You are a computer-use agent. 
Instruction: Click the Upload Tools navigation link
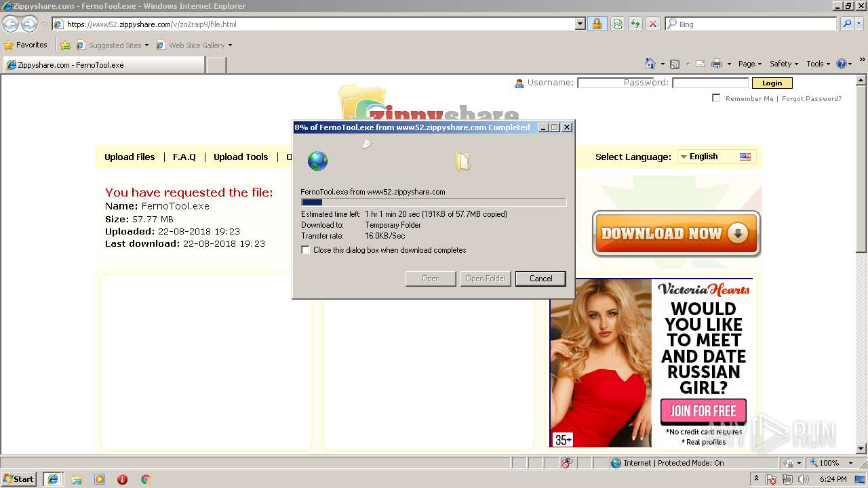pos(241,157)
